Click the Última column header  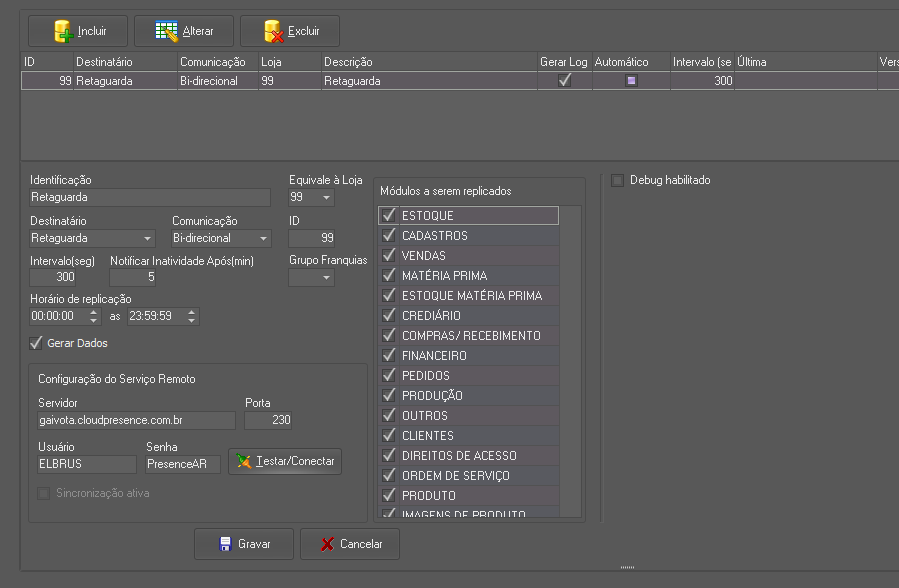[806, 62]
